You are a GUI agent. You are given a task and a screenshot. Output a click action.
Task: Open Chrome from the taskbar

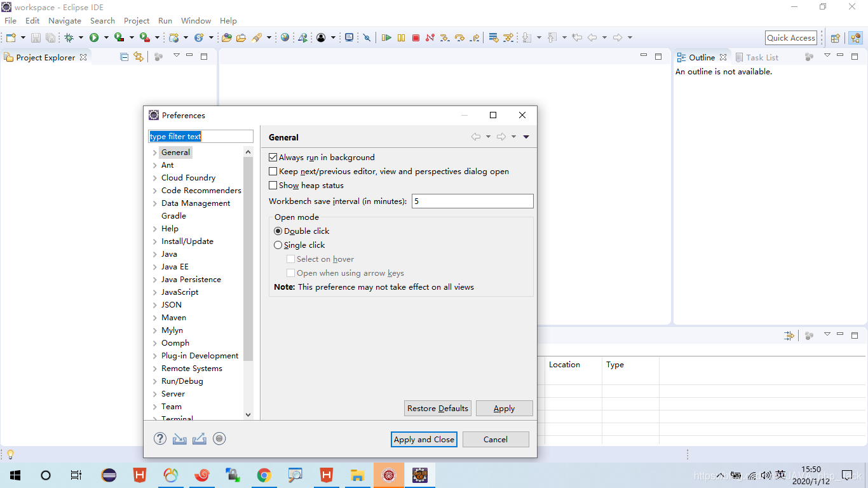click(x=264, y=475)
